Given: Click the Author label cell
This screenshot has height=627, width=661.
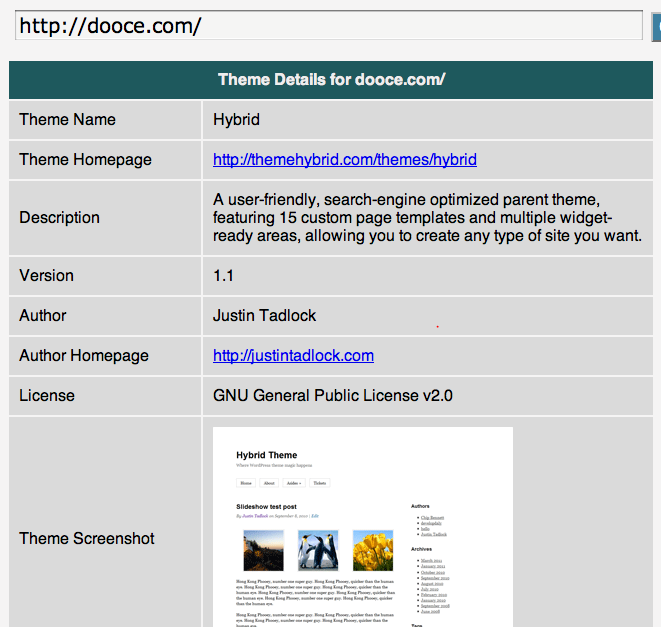Looking at the screenshot, I should pos(105,316).
